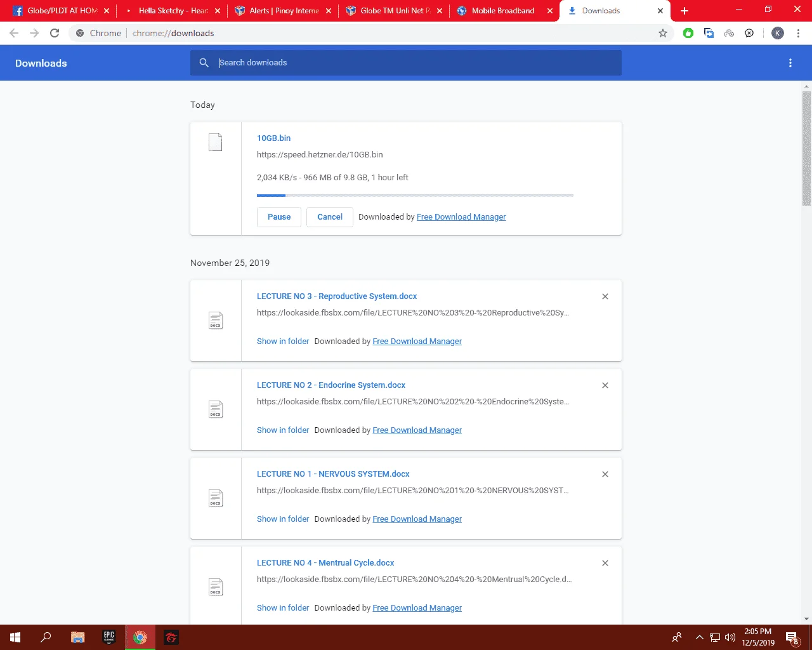Open LECTURE NO 4 - Mentrual Cycle.docx
This screenshot has width=812, height=650.
pyautogui.click(x=325, y=563)
